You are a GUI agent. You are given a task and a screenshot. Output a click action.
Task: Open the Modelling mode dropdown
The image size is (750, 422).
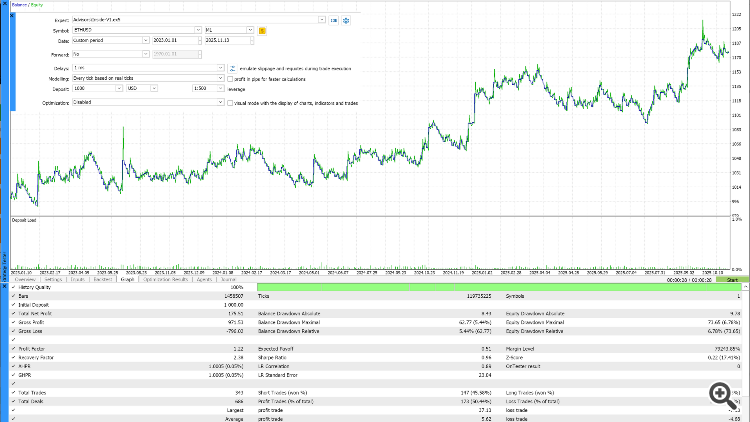[222, 78]
